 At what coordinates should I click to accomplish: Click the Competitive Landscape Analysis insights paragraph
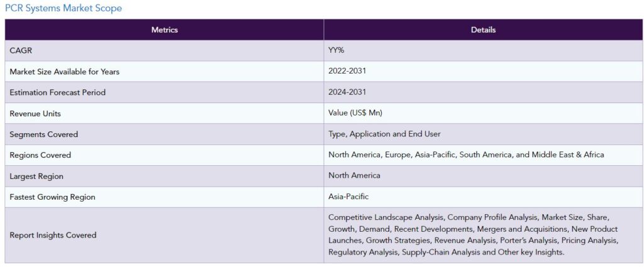474,234
